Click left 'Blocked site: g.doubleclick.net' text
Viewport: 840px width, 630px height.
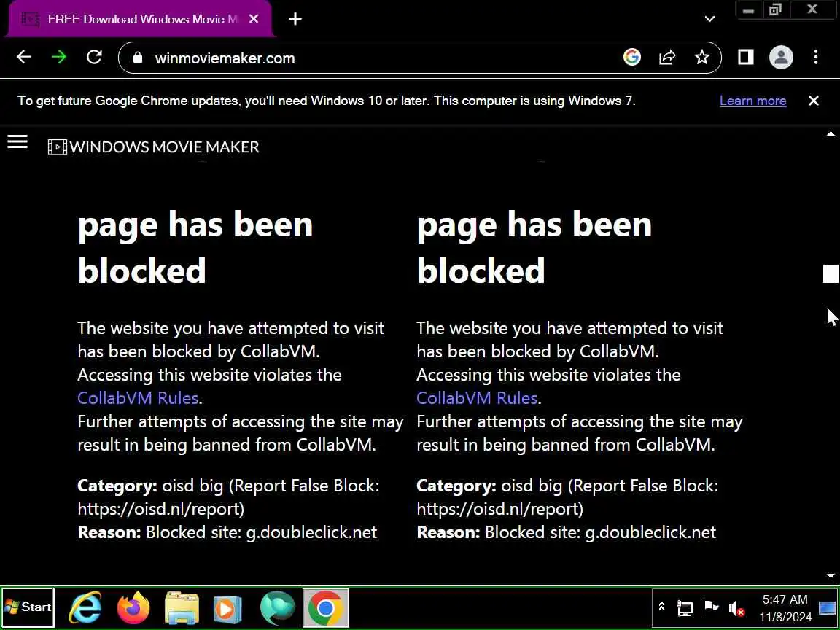(x=262, y=532)
